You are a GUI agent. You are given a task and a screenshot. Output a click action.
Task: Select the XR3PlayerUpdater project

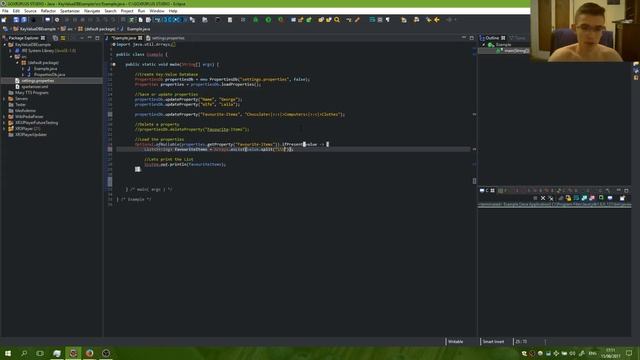31,135
